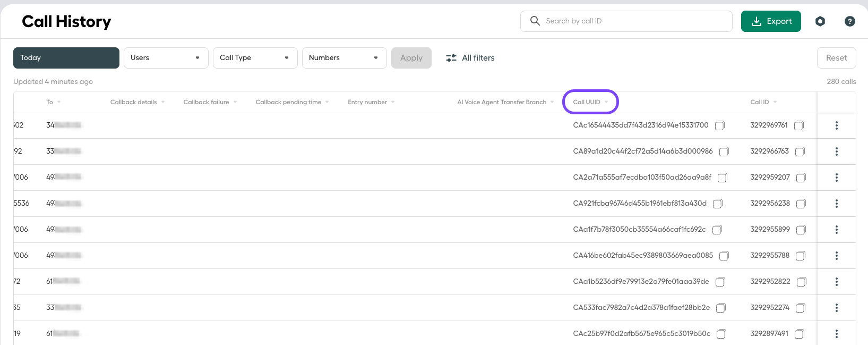Focus the Search by call ID field
Viewport: 868px width, 345px height.
[x=626, y=21]
